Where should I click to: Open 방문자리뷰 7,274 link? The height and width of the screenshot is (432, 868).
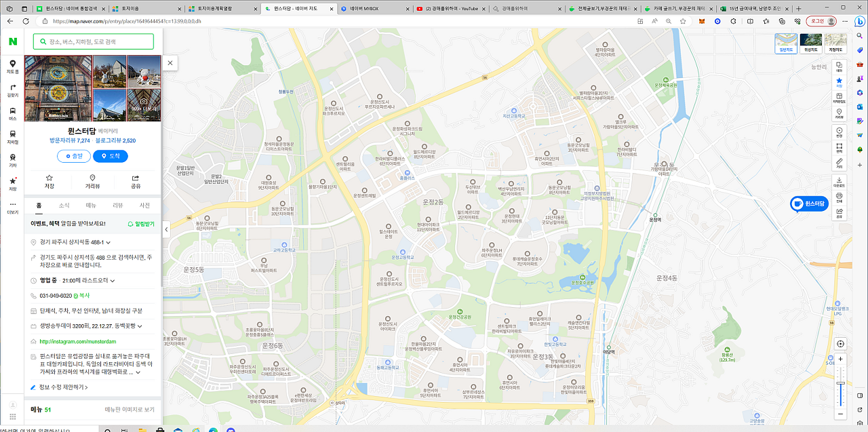pyautogui.click(x=70, y=140)
